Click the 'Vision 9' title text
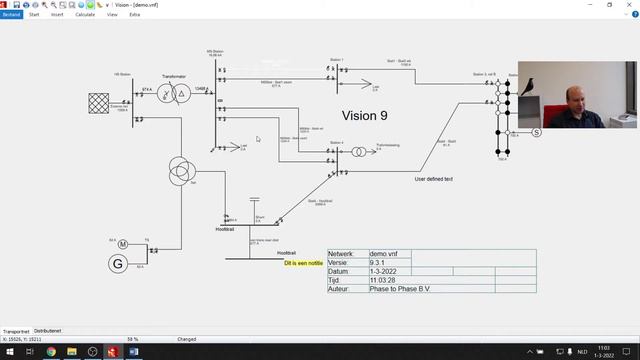This screenshot has height=360, width=640. coord(364,116)
